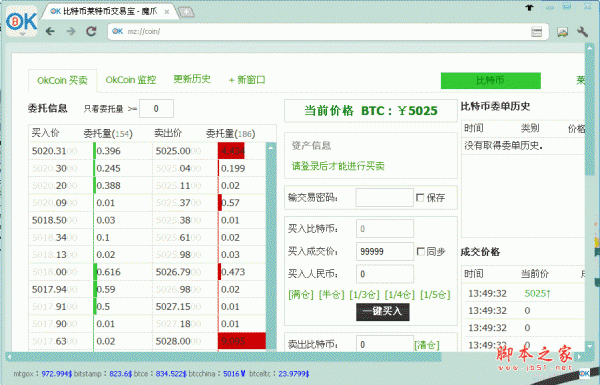Click the page vertical scrollbar thumb

(589, 113)
